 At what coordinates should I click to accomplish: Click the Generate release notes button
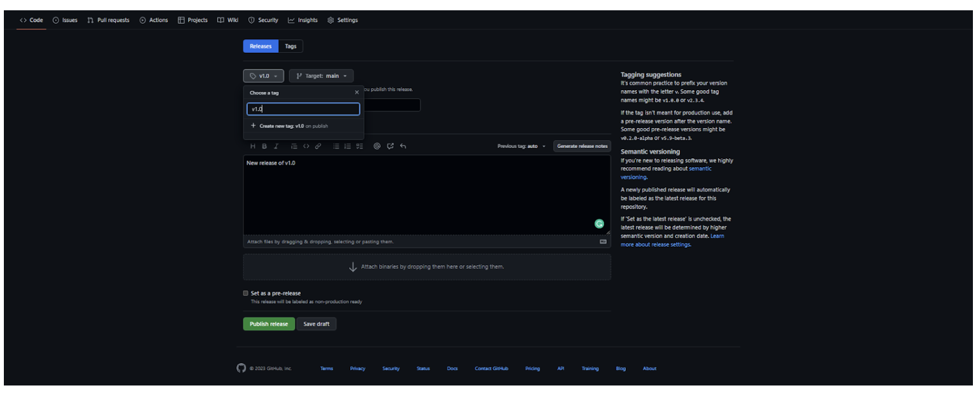tap(582, 146)
